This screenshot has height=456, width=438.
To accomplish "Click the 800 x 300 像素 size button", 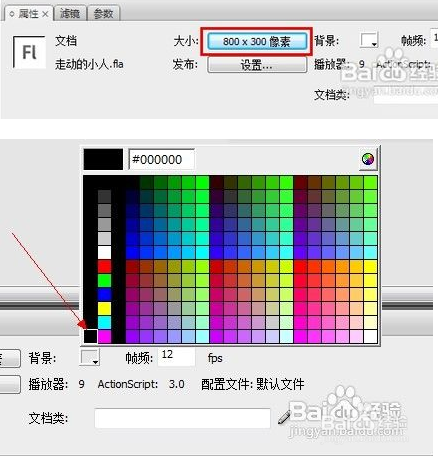I will point(257,42).
